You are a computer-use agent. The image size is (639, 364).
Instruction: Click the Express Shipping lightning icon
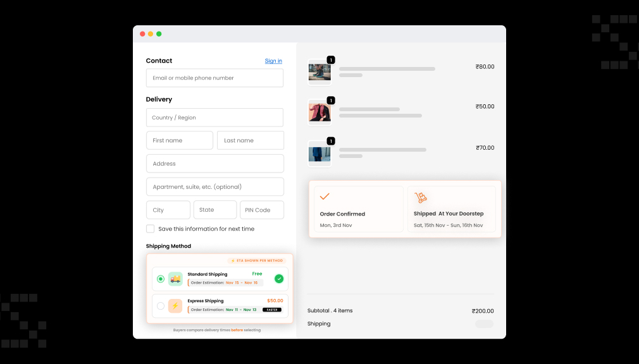click(x=175, y=306)
